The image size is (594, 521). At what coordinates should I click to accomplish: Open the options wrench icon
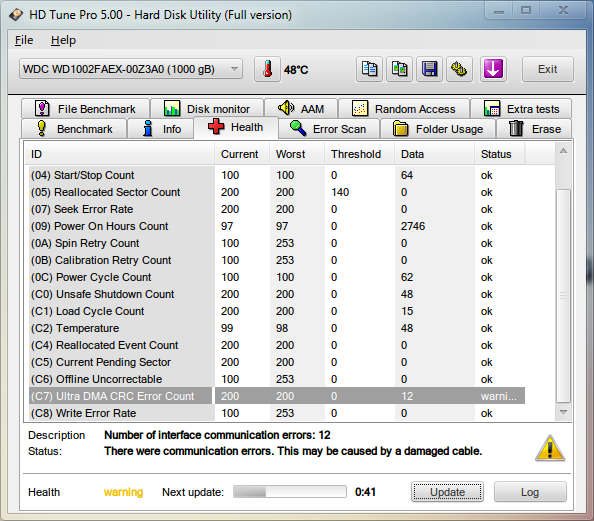point(459,69)
